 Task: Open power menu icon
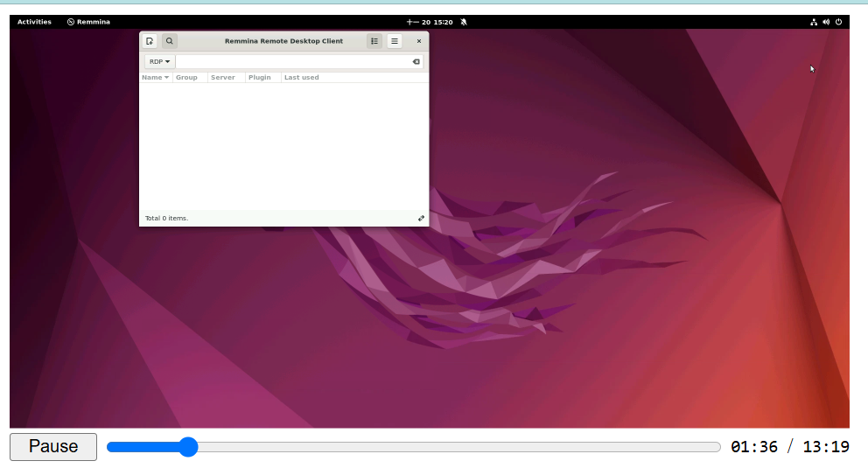point(838,22)
